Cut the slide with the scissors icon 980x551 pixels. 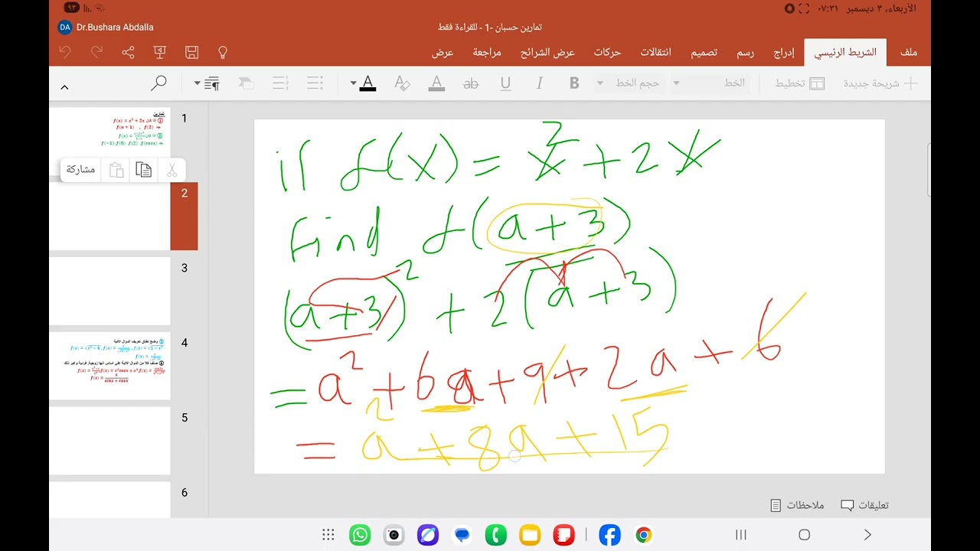click(x=171, y=170)
